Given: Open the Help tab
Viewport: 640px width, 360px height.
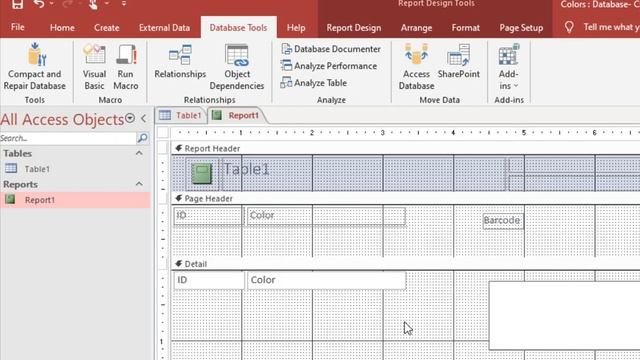Looking at the screenshot, I should [x=296, y=28].
